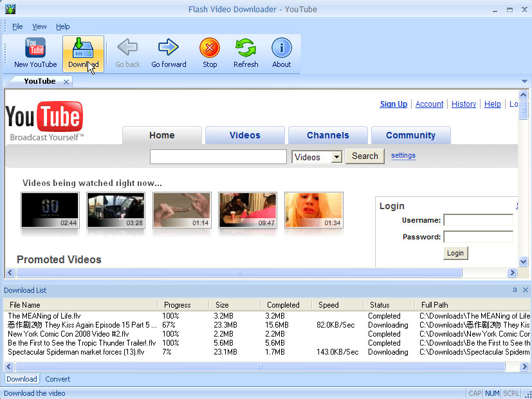Open the About information icon

(x=282, y=48)
